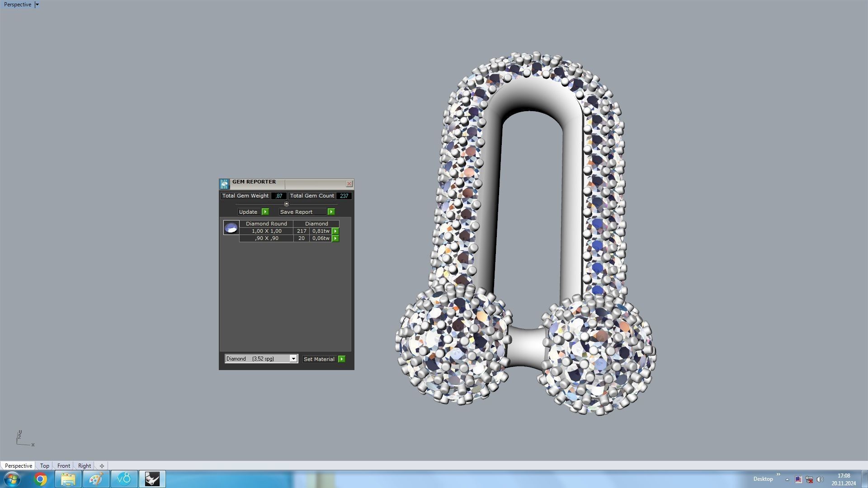Image resolution: width=868 pixels, height=488 pixels.
Task: Click green arrow for ,90 X ,90 row
Action: click(335, 238)
